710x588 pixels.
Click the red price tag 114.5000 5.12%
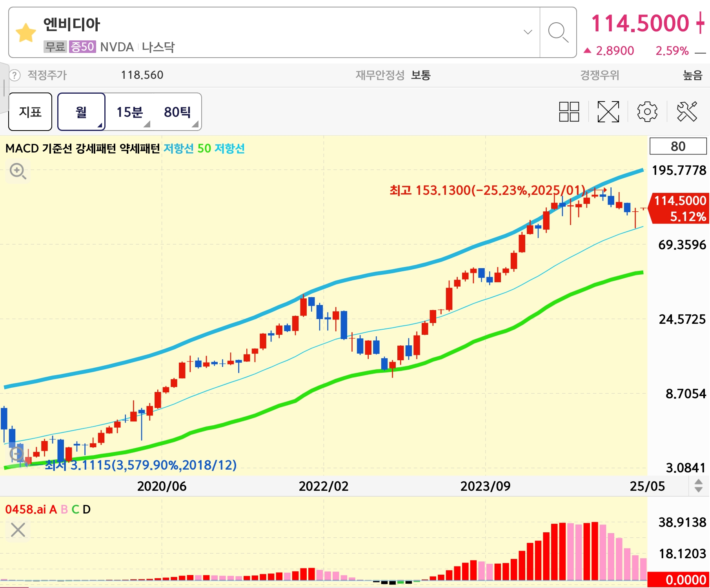click(679, 208)
